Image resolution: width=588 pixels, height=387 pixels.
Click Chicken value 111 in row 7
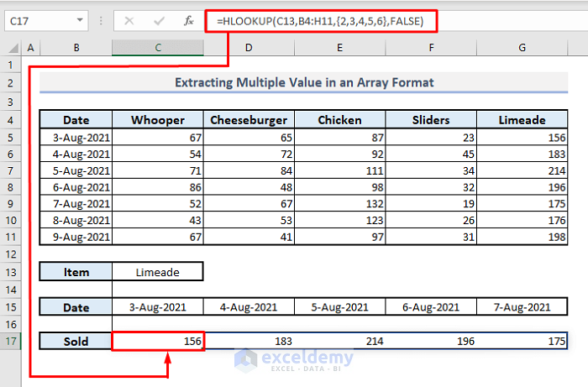(x=339, y=170)
